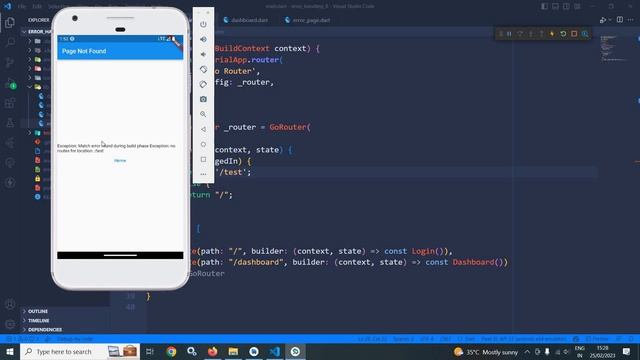Click the Visual Studio Code taskbar icon
This screenshot has height=360, width=640.
pos(275,351)
